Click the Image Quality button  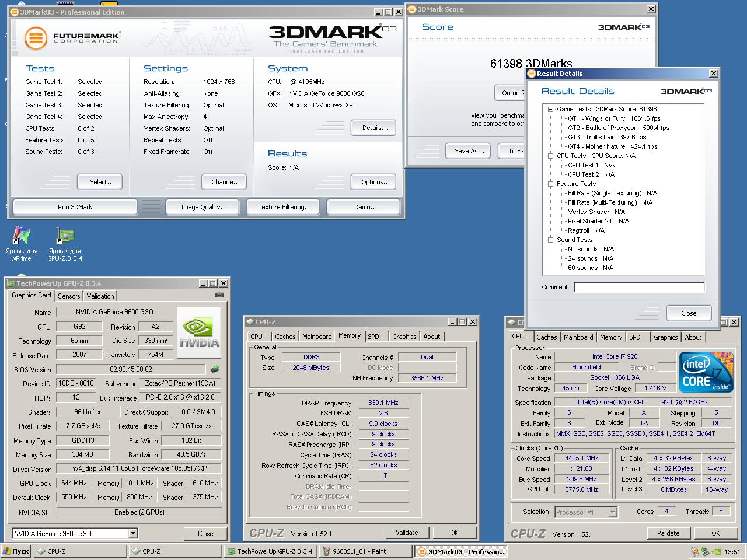[x=204, y=207]
